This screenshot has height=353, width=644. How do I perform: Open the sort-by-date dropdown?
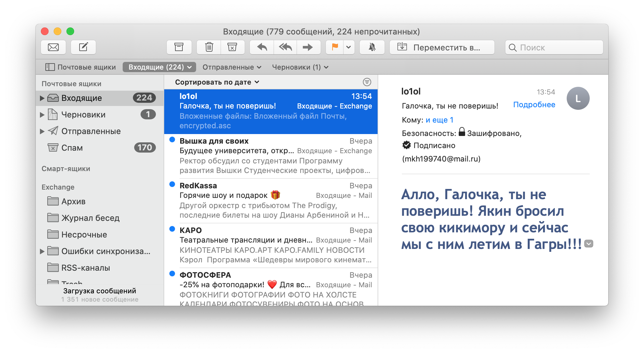217,82
